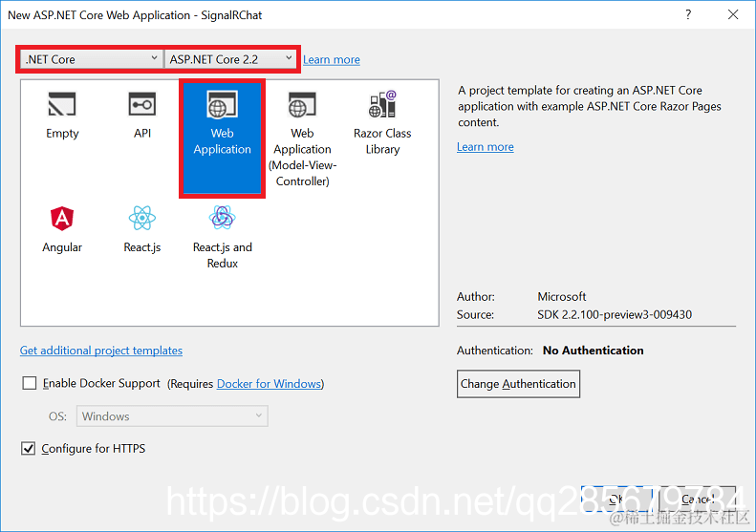Screen dimensions: 756x532
Task: Select the Web Application template icon
Action: (x=223, y=104)
